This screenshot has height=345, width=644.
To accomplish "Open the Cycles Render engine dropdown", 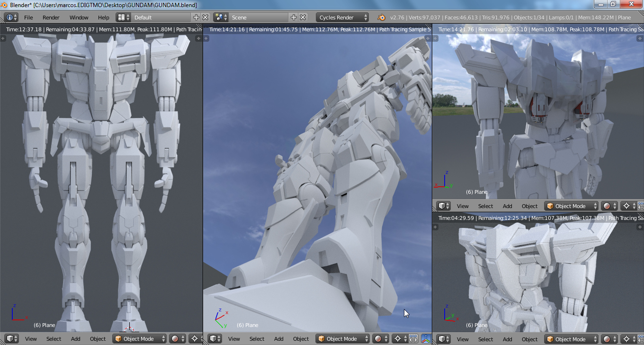I will (x=342, y=18).
